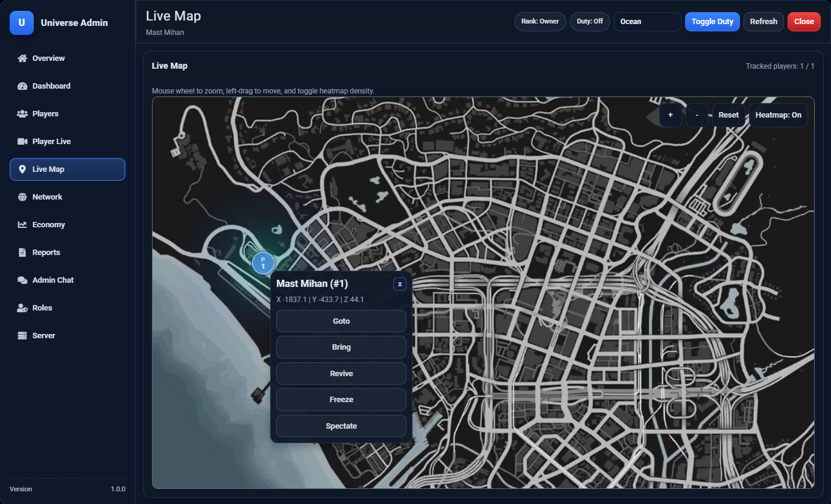Open the Economy section label
831x504 pixels.
[48, 225]
